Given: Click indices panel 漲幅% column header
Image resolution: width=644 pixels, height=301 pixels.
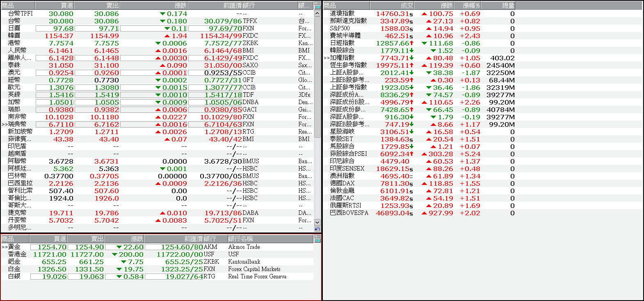Looking at the screenshot, I should 468,5.
